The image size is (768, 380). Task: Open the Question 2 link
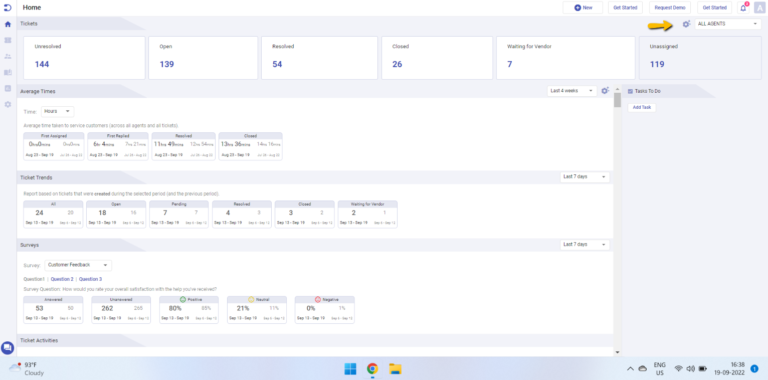tap(62, 279)
